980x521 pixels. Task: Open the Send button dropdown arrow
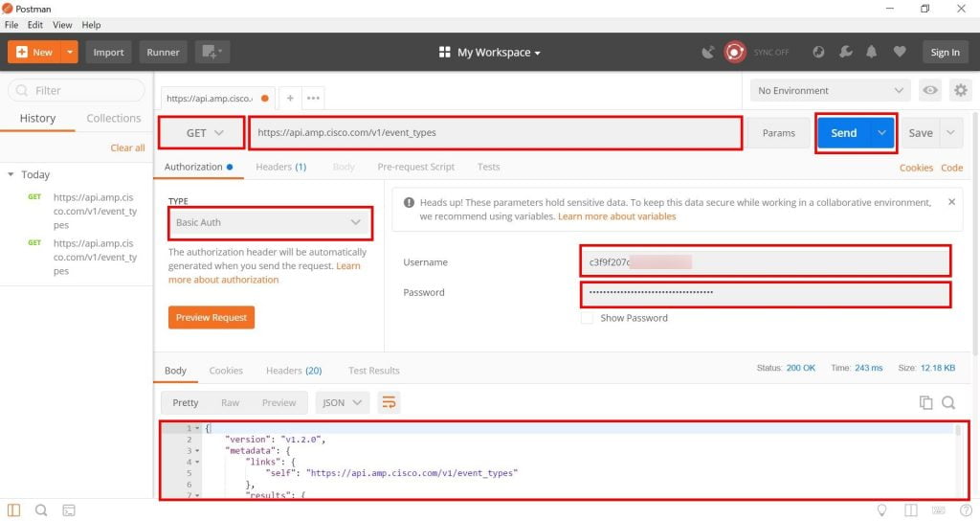point(881,132)
